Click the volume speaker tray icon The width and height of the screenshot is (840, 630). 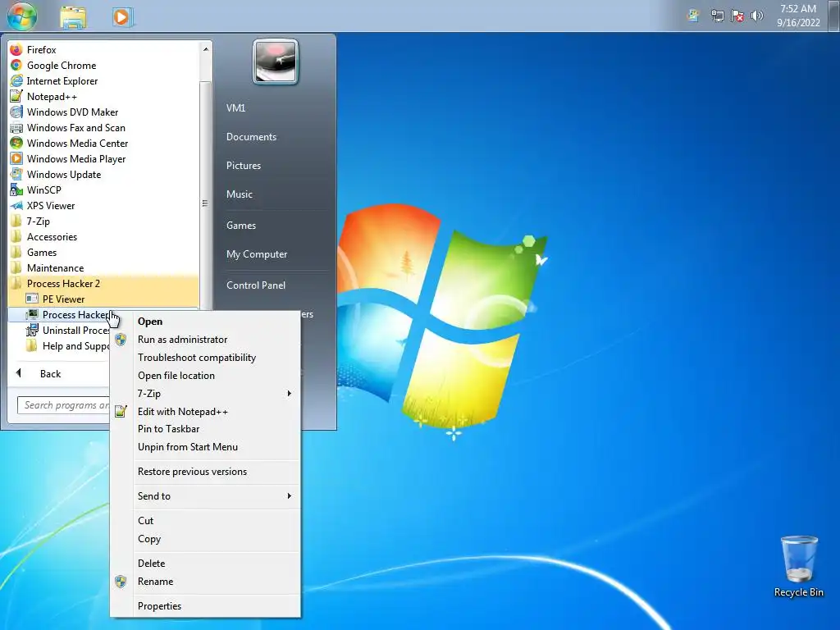click(x=756, y=16)
